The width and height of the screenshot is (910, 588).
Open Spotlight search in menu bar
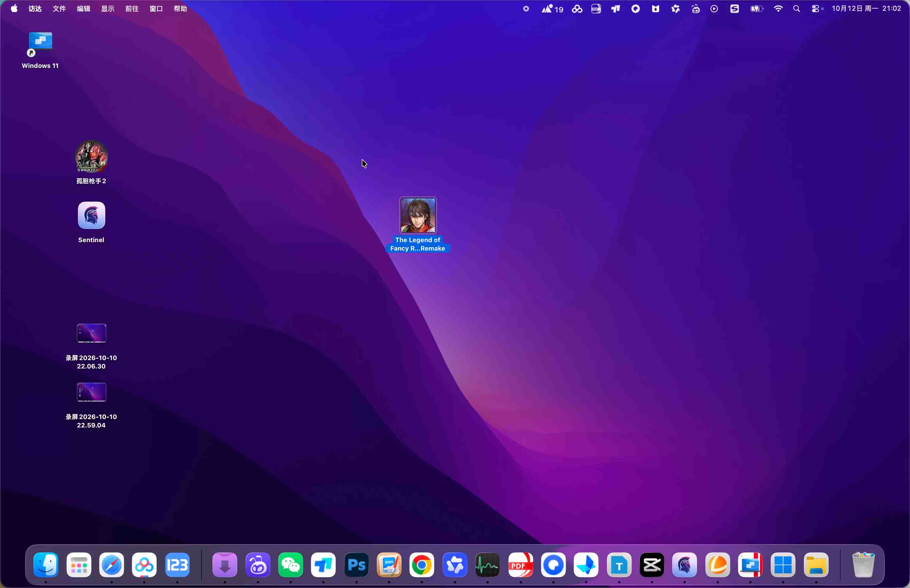click(797, 8)
